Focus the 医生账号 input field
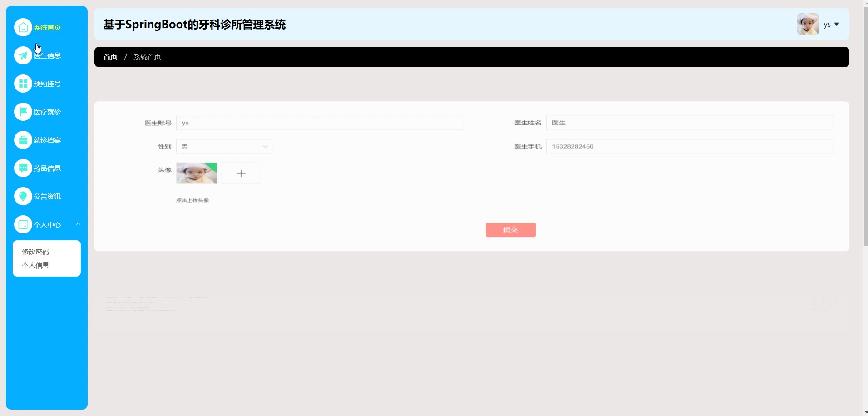Screen dimensions: 868x416 click(320, 123)
